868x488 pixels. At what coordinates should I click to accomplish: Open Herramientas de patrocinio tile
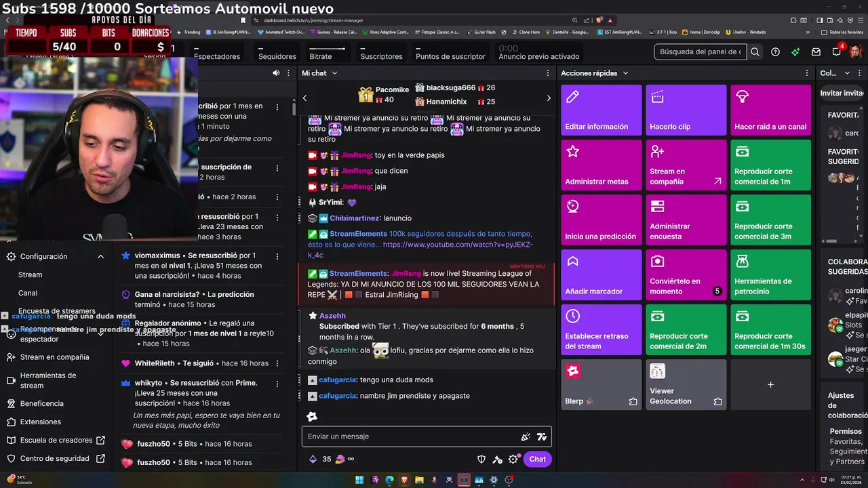tap(770, 274)
